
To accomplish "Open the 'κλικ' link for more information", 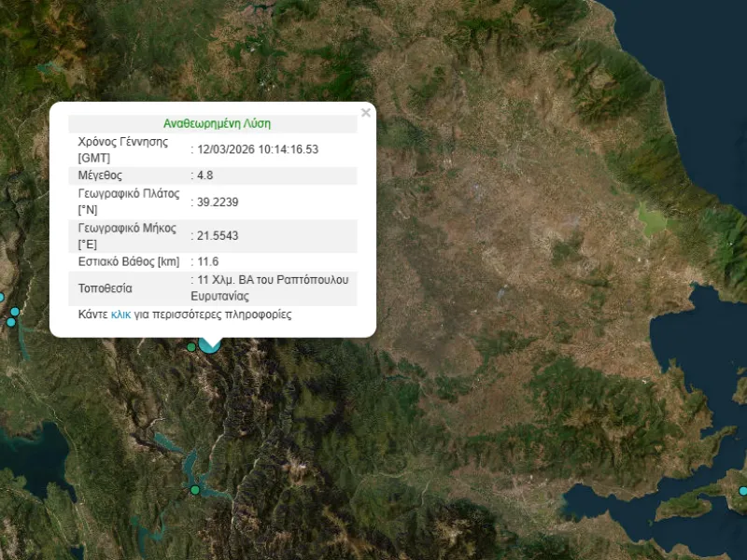I will [x=120, y=315].
